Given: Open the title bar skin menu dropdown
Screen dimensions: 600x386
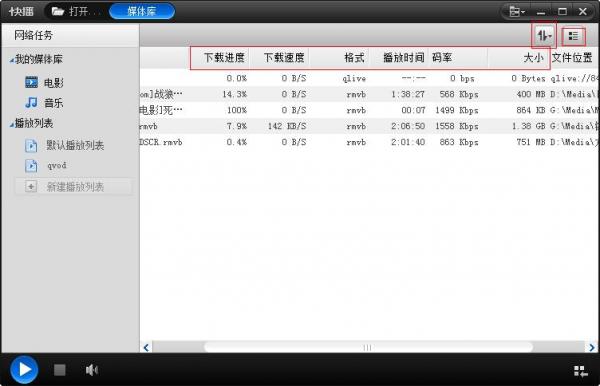Looking at the screenshot, I should coord(517,11).
